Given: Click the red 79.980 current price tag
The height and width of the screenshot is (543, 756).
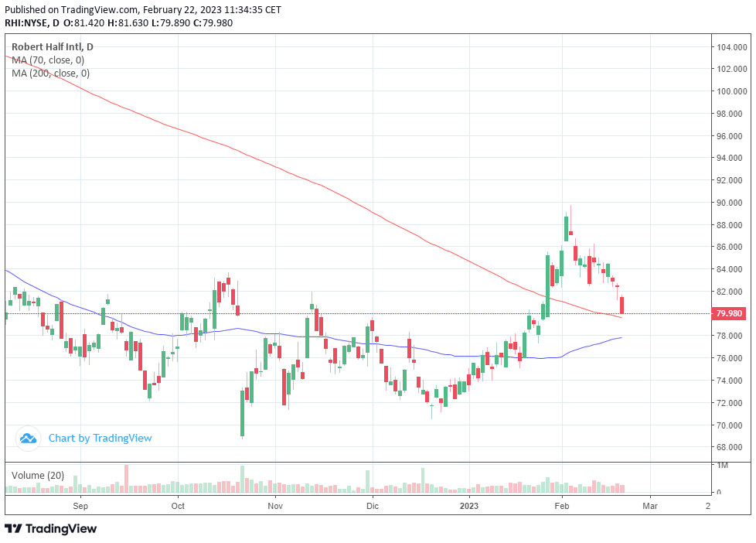Looking at the screenshot, I should point(729,313).
